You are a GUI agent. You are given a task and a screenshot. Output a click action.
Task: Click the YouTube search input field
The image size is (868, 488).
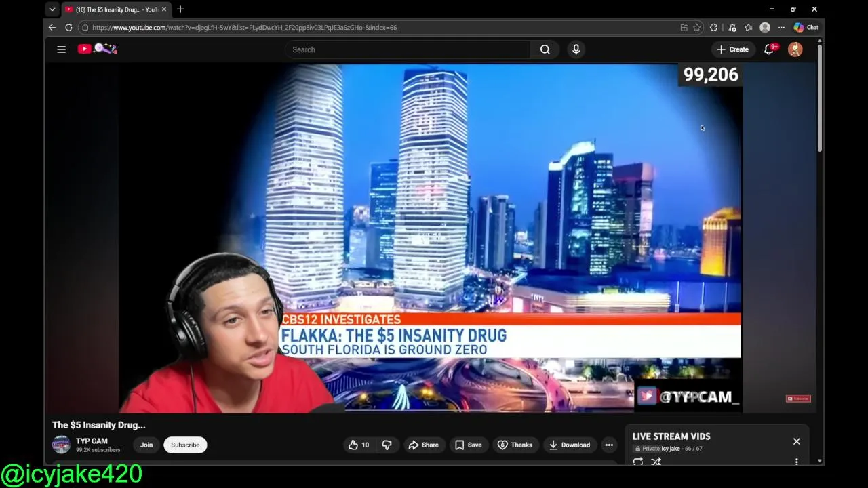coord(408,49)
